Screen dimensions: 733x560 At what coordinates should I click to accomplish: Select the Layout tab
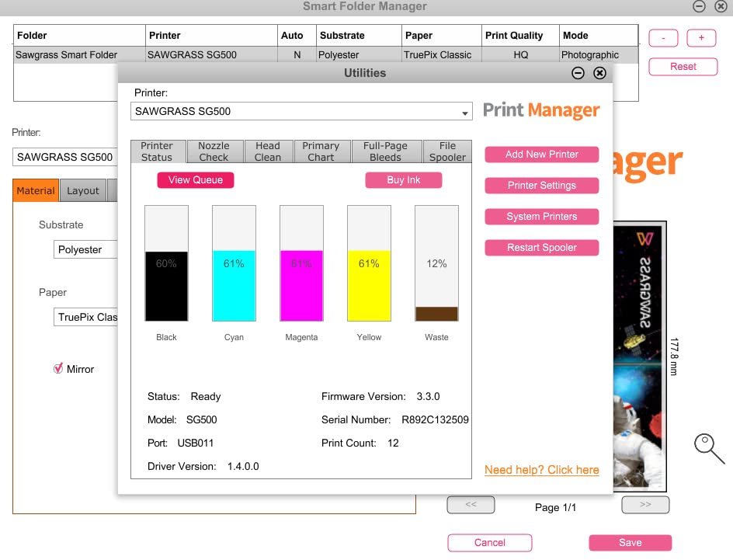pos(83,190)
